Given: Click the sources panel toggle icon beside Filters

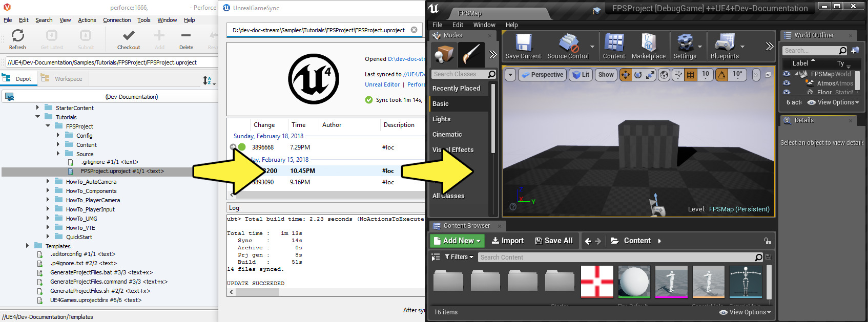Looking at the screenshot, I should pyautogui.click(x=436, y=257).
